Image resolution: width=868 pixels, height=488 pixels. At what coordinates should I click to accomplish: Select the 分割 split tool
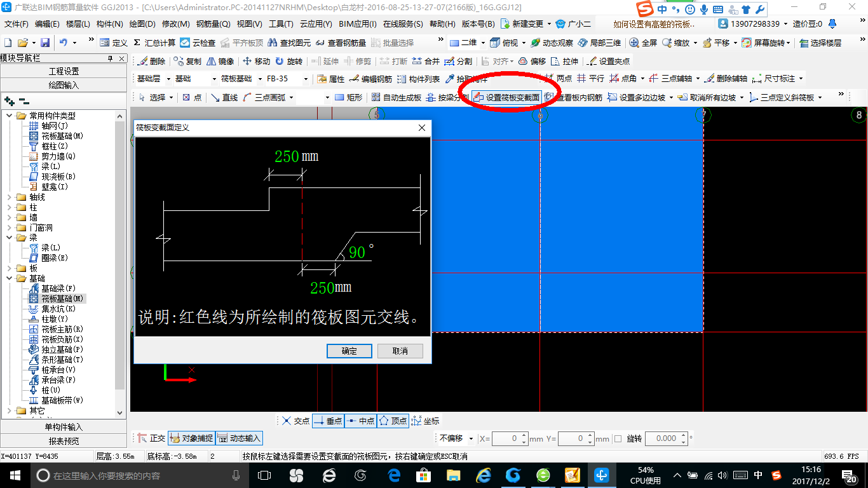pyautogui.click(x=458, y=61)
